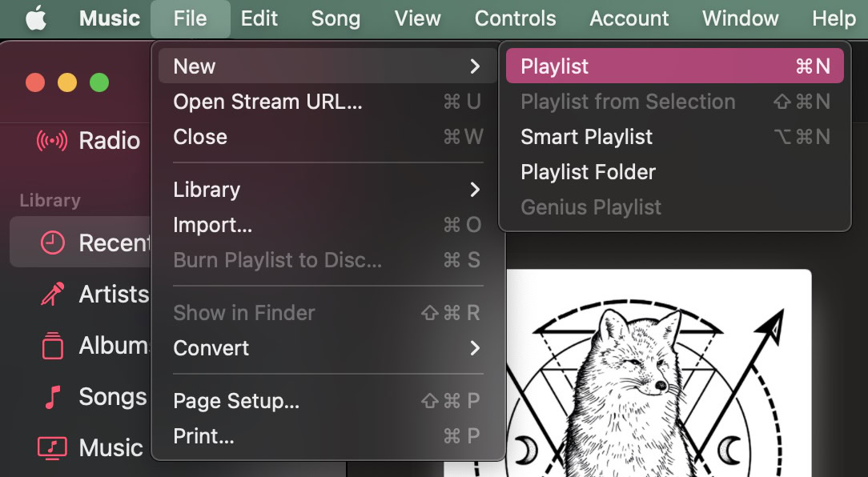Click the Music Videos screen icon

click(52, 447)
